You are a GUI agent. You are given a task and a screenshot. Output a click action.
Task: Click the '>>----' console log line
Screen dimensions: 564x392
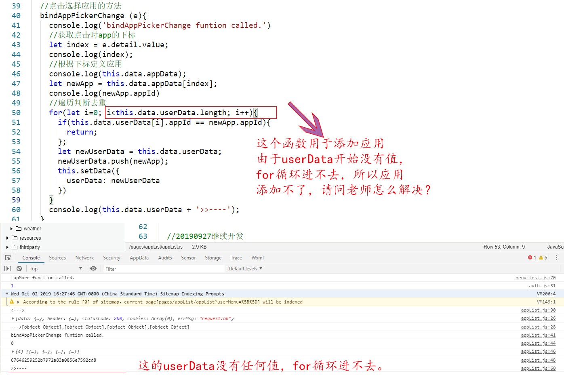[x=19, y=368]
